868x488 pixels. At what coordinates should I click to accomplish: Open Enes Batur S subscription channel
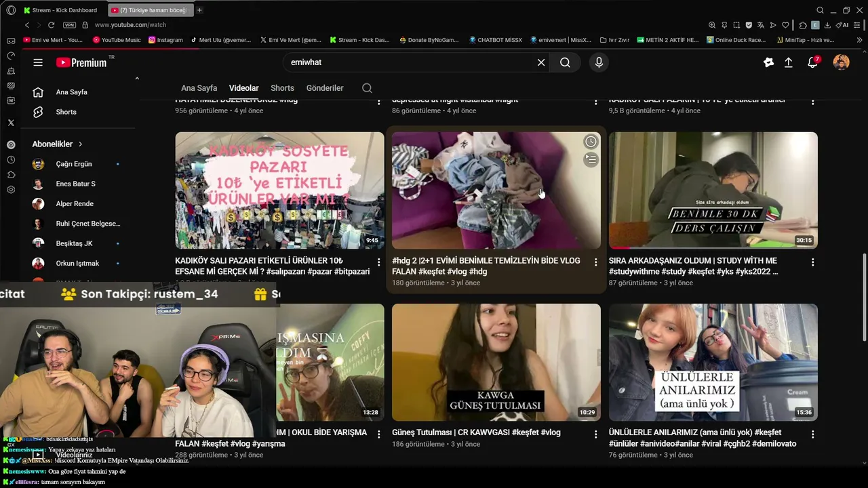tap(77, 184)
